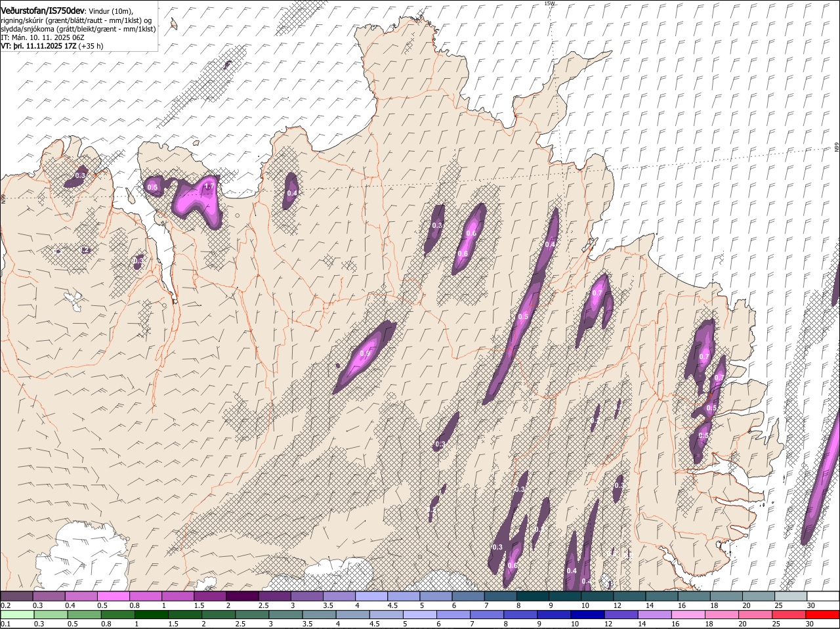The width and height of the screenshot is (840, 629).
Task: Select the darkest green 1–1.5 rain legend swatch
Action: click(x=150, y=615)
